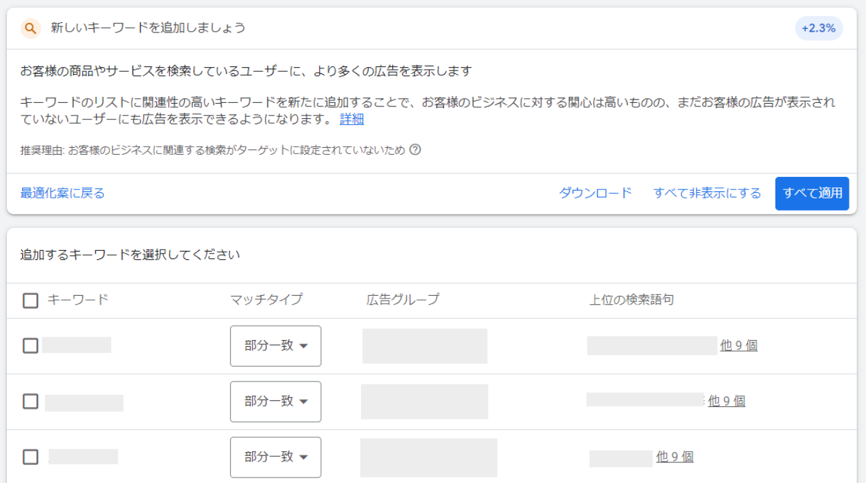
Task: Open first row 部分一致 match type dropdown
Action: click(x=276, y=345)
